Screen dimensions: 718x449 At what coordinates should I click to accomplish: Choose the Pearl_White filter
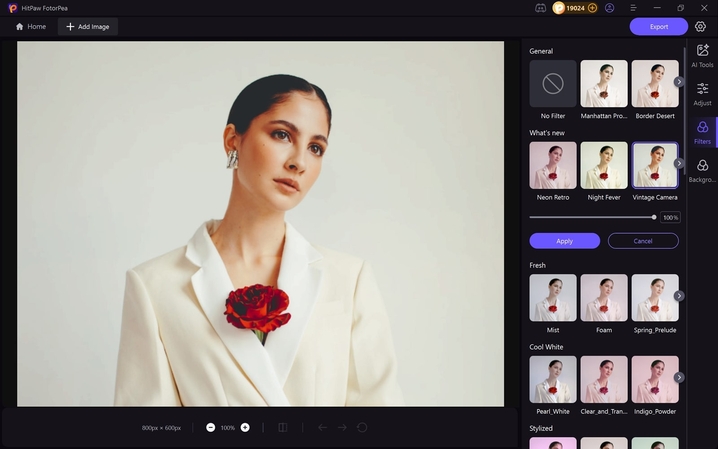tap(553, 379)
